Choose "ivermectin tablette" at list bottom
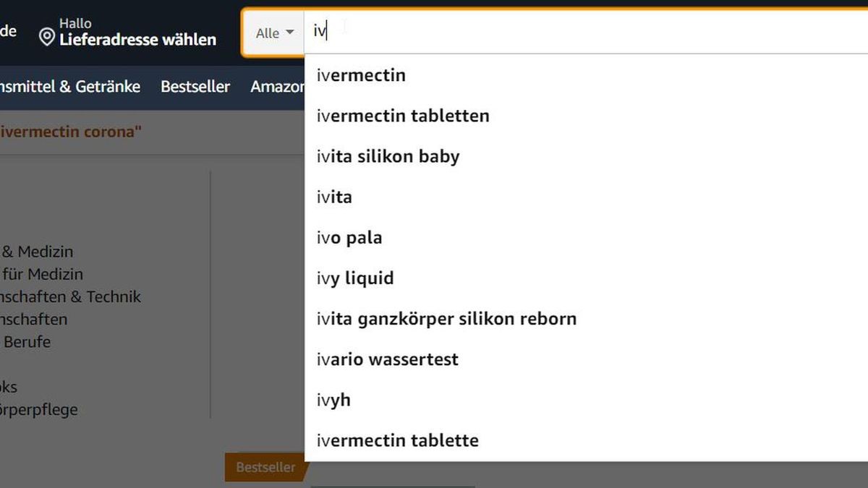 397,440
